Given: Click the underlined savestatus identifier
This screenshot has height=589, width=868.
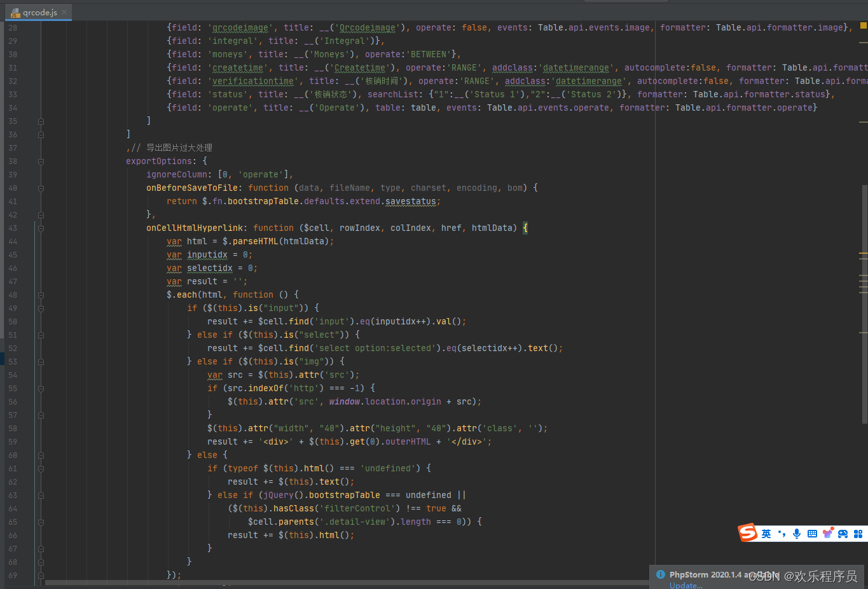Looking at the screenshot, I should point(411,201).
